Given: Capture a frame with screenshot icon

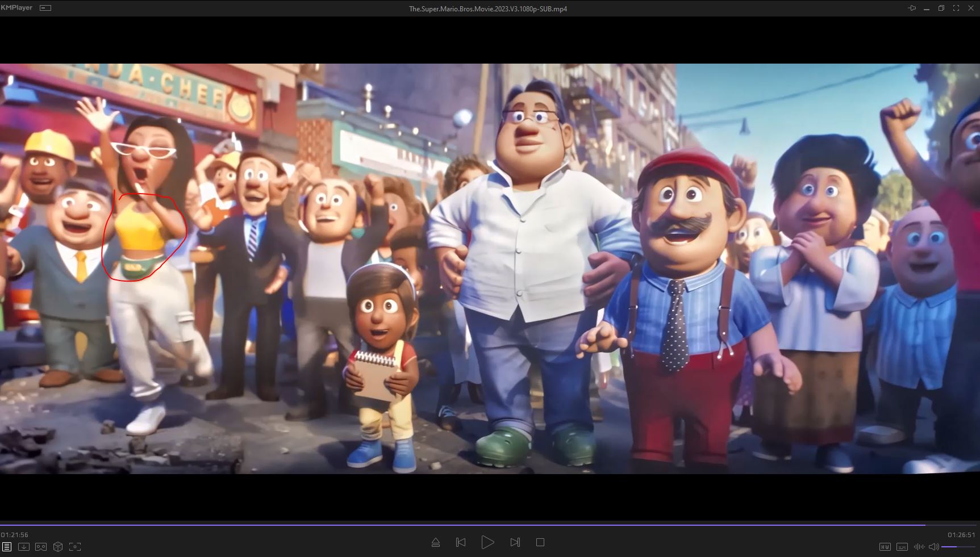Looking at the screenshot, I should point(75,547).
